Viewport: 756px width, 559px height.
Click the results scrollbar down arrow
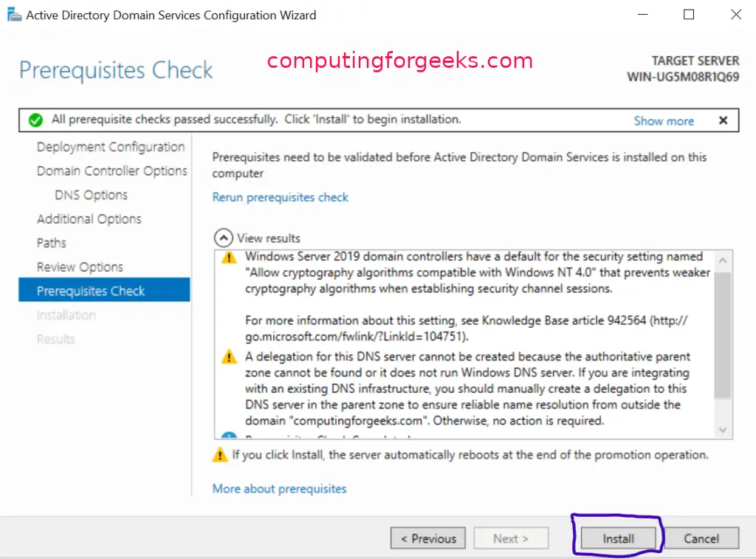click(722, 430)
